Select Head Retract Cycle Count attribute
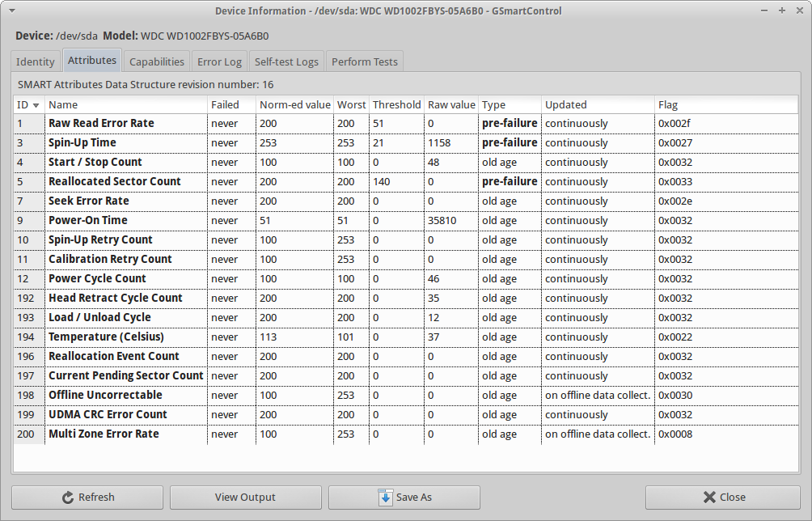Viewport: 812px width, 521px height. tap(406, 299)
